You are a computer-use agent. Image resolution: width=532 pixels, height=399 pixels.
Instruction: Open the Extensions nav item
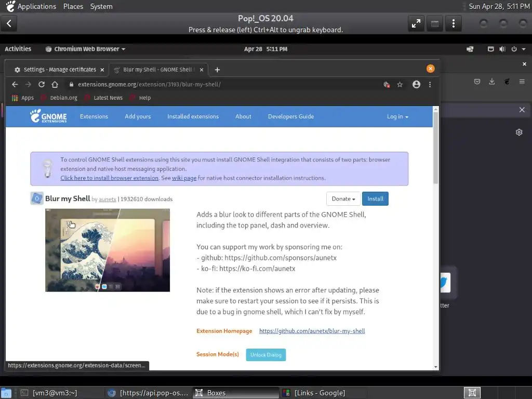[x=94, y=116]
